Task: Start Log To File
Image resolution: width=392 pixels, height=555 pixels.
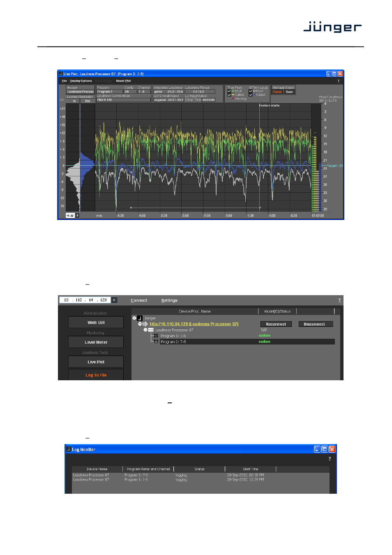Action: click(96, 375)
